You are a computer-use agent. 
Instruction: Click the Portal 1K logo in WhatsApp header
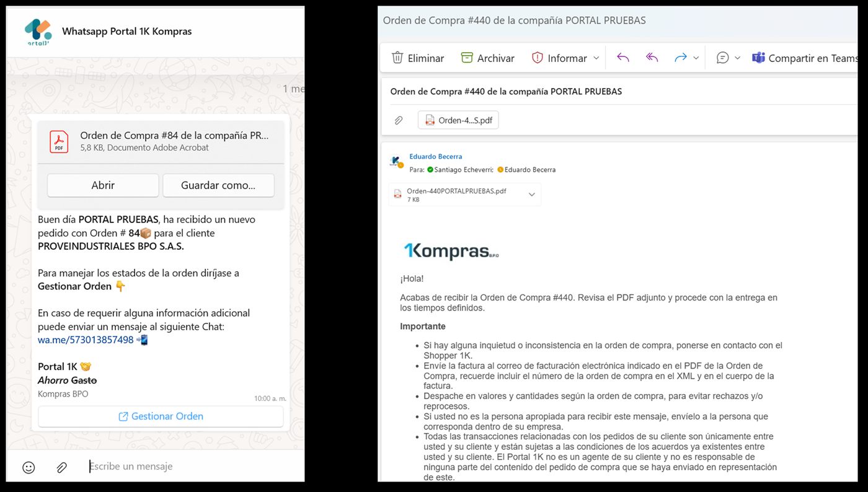point(38,31)
